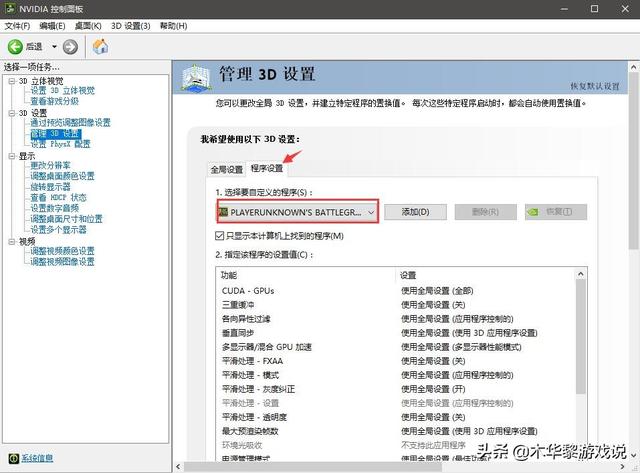Click the 设置 column header
The height and width of the screenshot is (473, 640).
(x=486, y=275)
